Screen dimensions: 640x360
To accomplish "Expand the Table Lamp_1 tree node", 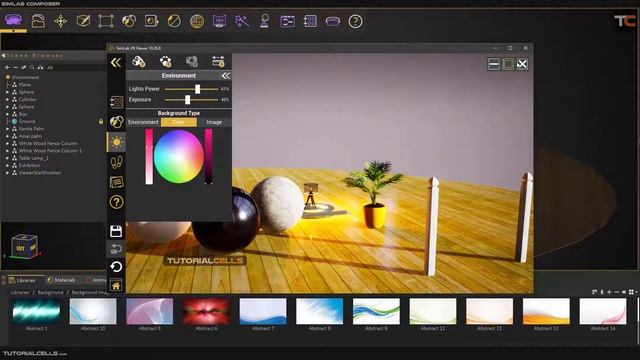I will 7,158.
